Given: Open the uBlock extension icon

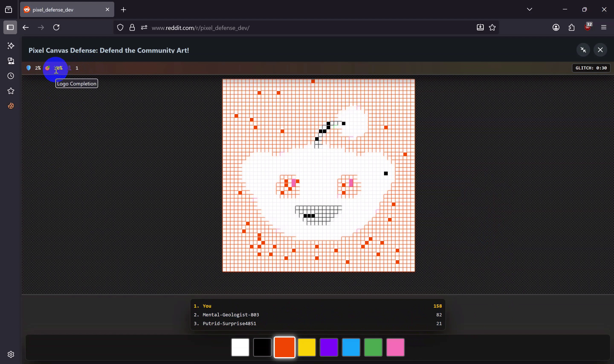Looking at the screenshot, I should [587, 27].
